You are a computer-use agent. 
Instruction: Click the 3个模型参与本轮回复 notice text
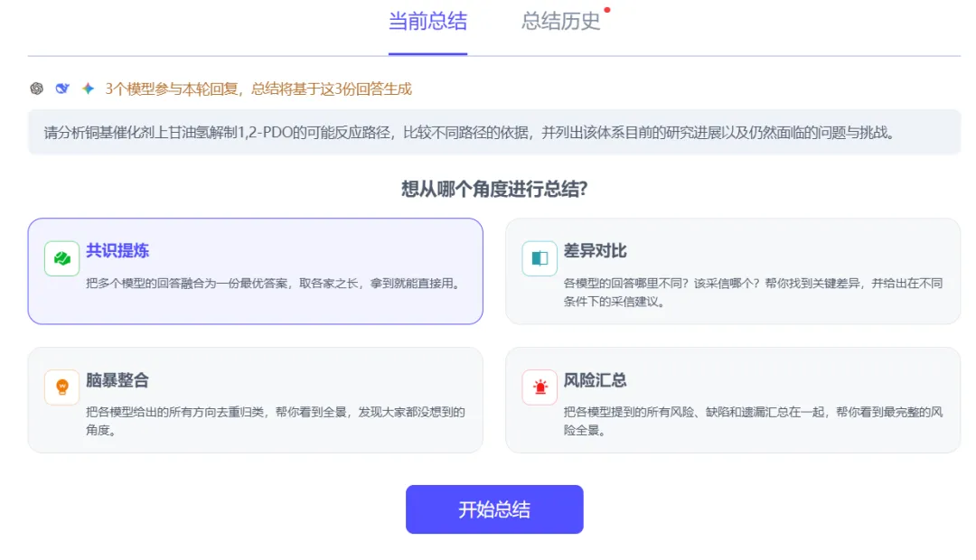coord(258,89)
